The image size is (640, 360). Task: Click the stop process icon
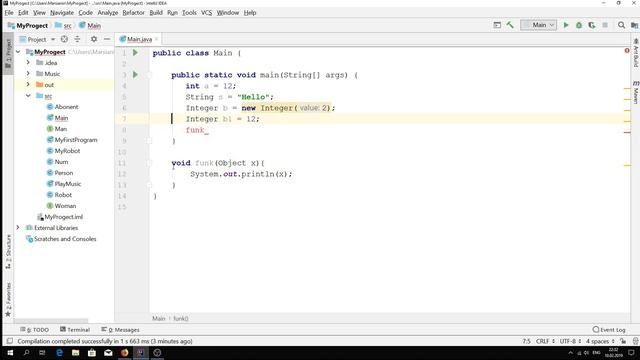click(x=605, y=25)
